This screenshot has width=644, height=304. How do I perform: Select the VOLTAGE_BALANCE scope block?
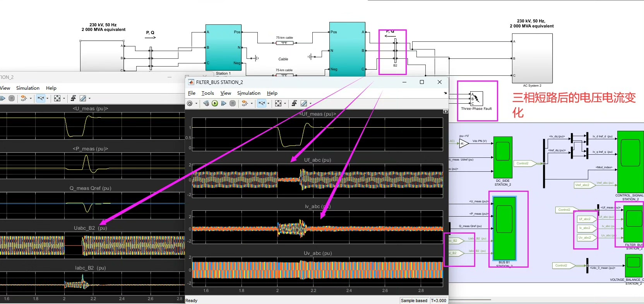634,265
